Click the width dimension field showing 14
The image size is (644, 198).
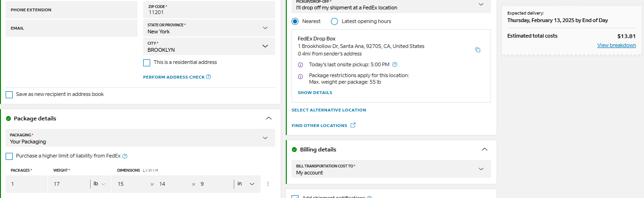(173, 184)
